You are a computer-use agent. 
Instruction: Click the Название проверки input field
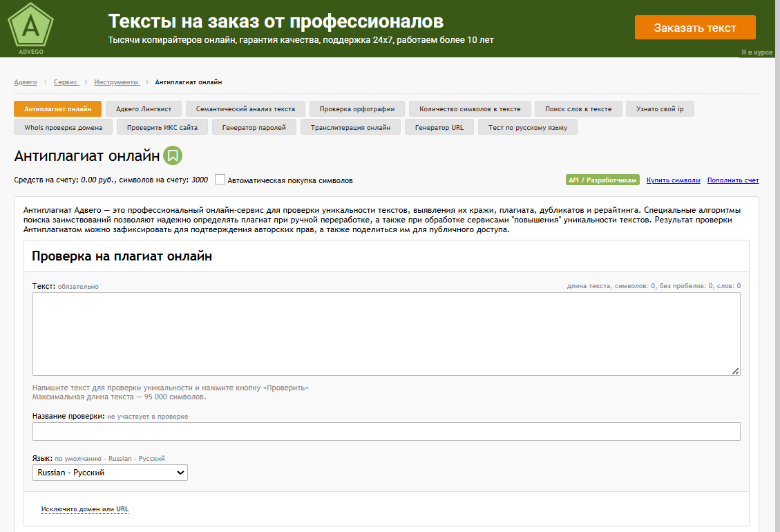[386, 431]
